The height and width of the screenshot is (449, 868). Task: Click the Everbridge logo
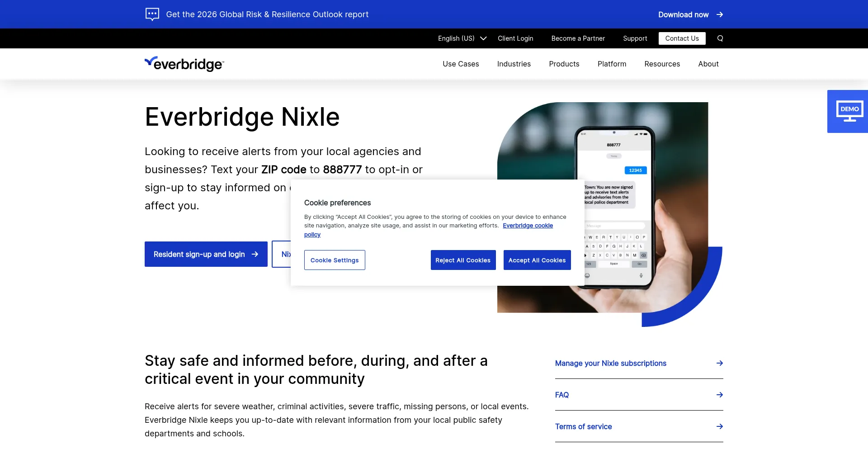pos(184,64)
